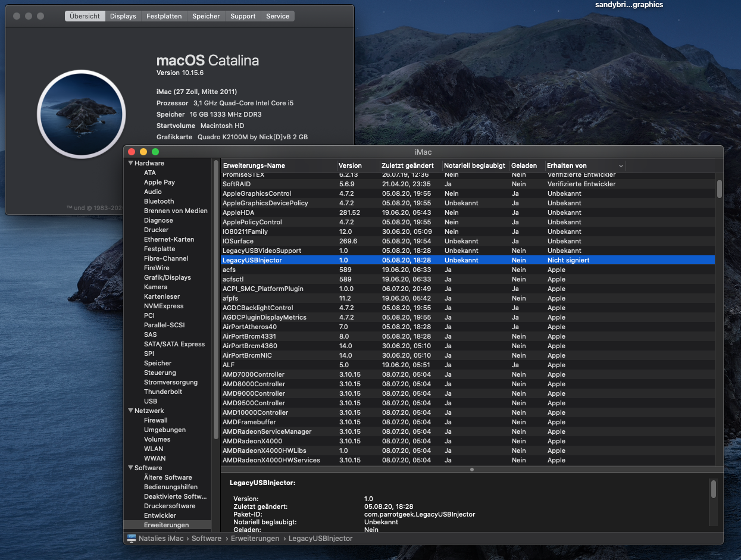Select ATA in the Hardware sidebar
The image size is (741, 560).
[150, 173]
